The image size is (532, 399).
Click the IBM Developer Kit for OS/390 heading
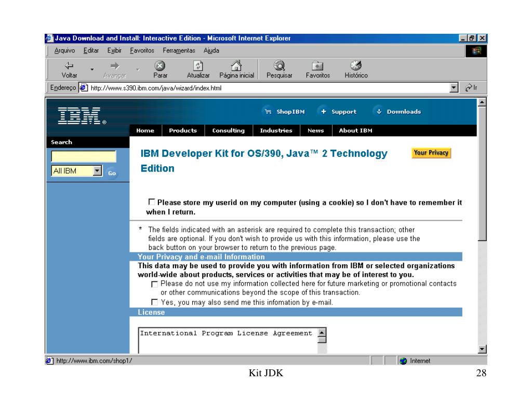(264, 161)
